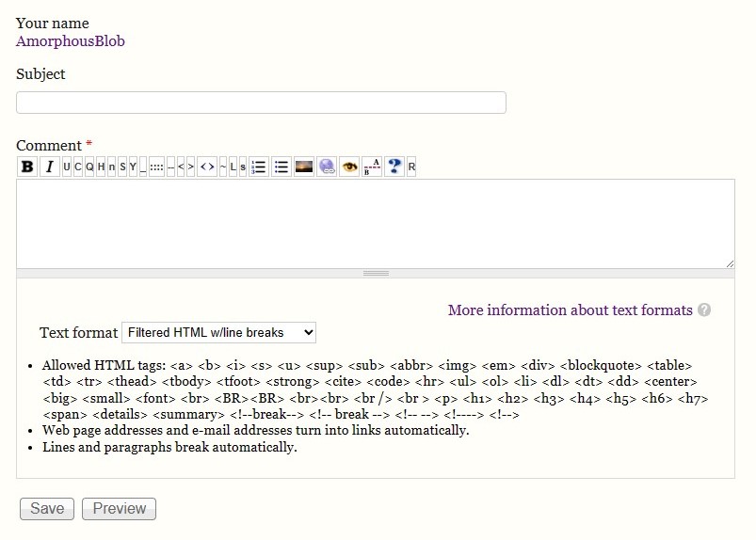Open the AmorphousBlob username link
Image resolution: width=756 pixels, height=540 pixels.
70,40
